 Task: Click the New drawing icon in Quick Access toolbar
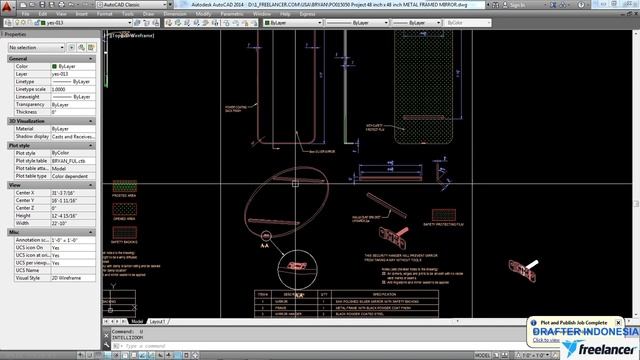tap(23, 4)
